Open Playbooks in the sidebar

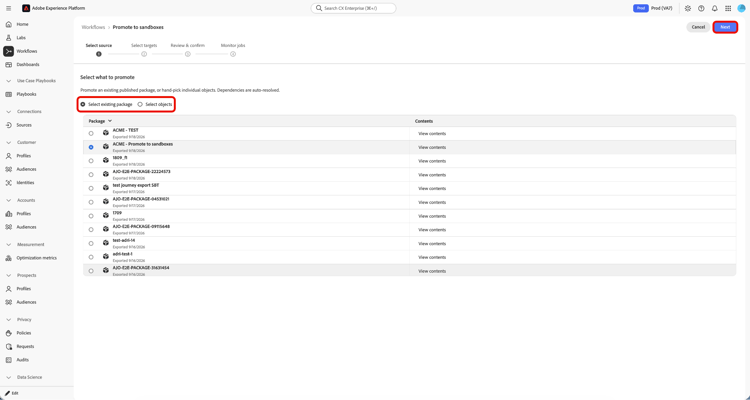coord(26,94)
